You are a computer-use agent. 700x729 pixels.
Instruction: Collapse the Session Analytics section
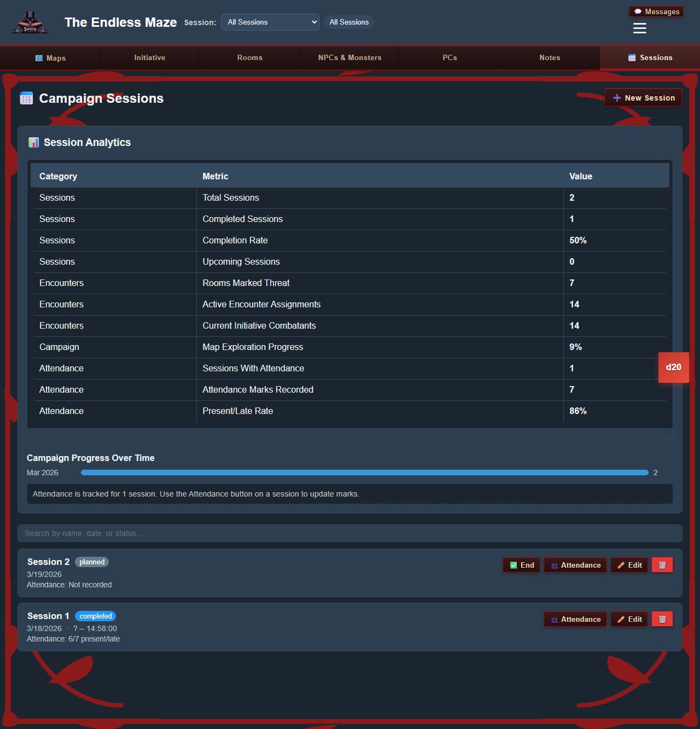pyautogui.click(x=86, y=142)
